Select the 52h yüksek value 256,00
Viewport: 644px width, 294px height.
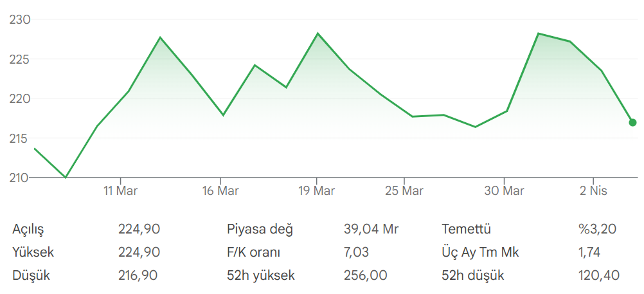click(365, 275)
